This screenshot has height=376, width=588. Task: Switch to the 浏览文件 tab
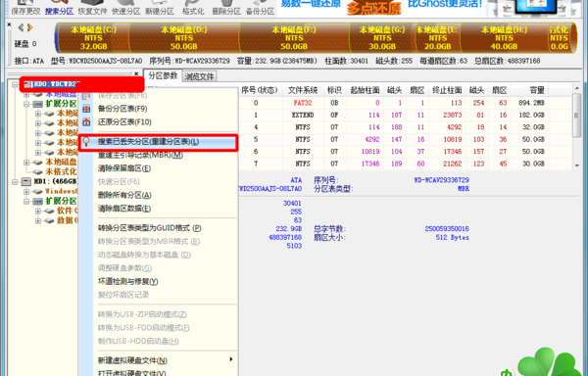pyautogui.click(x=199, y=76)
